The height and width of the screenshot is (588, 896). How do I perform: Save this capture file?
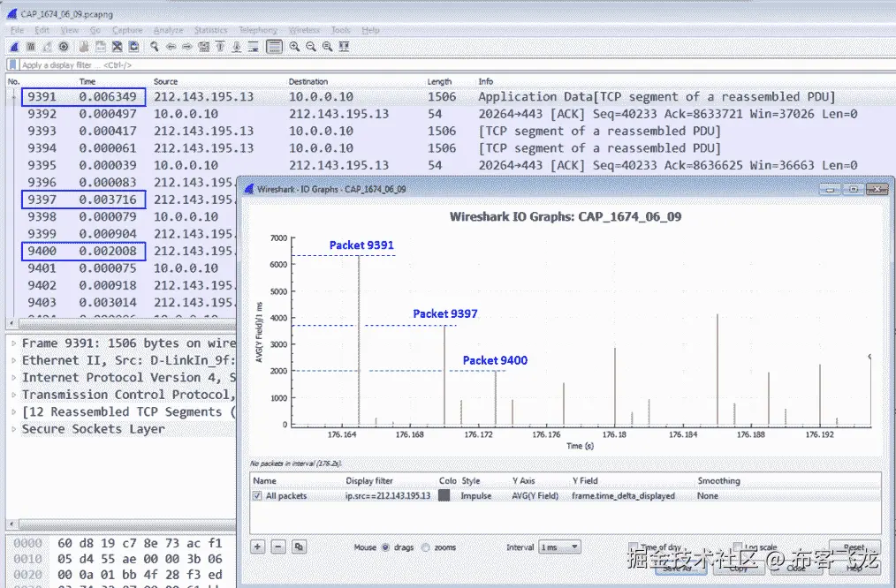[x=101, y=47]
